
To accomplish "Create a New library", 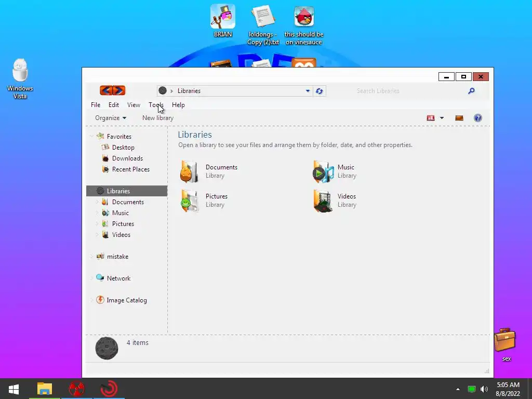I will coord(158,118).
